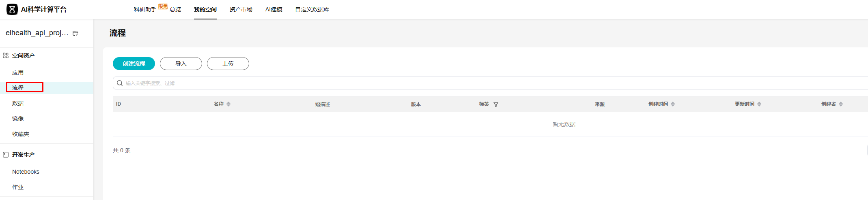Click the project folder switch icon
The width and height of the screenshot is (868, 200).
tap(75, 33)
